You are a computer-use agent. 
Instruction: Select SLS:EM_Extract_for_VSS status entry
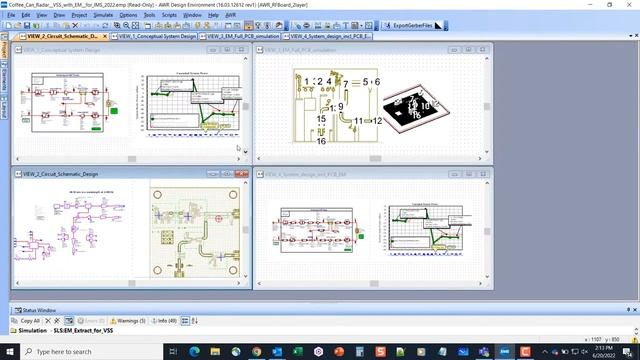point(83,330)
